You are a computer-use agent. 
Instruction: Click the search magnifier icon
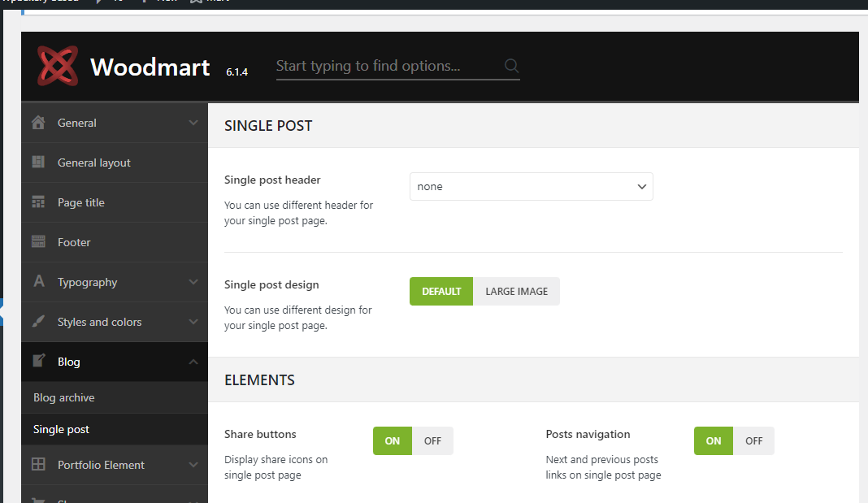click(511, 66)
